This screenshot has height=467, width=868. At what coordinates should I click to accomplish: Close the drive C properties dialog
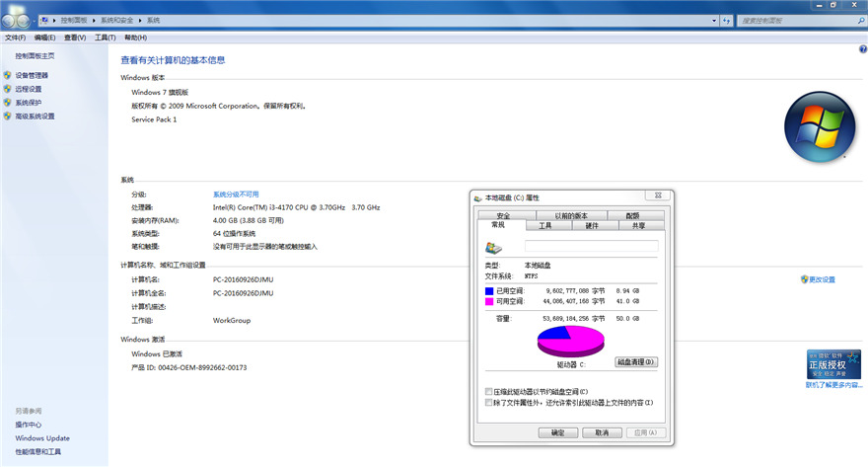658,195
